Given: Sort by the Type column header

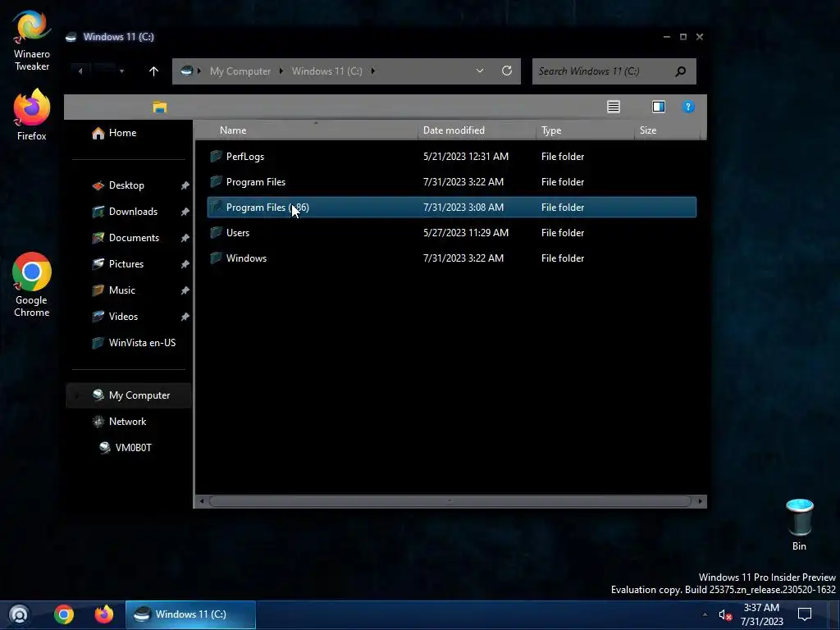Looking at the screenshot, I should pos(584,130).
